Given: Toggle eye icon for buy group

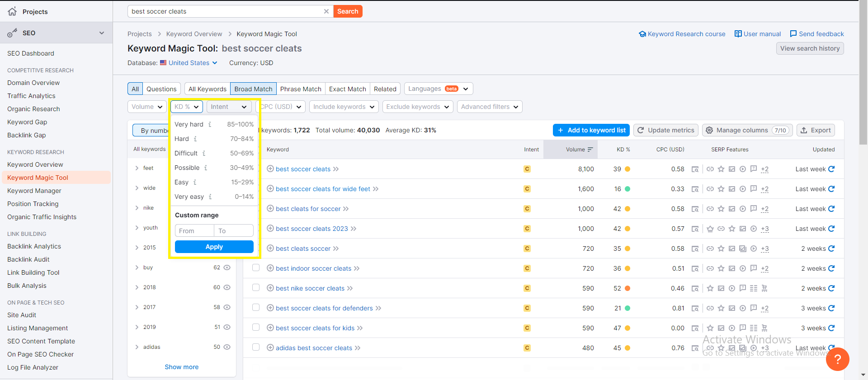Looking at the screenshot, I should click(x=227, y=267).
